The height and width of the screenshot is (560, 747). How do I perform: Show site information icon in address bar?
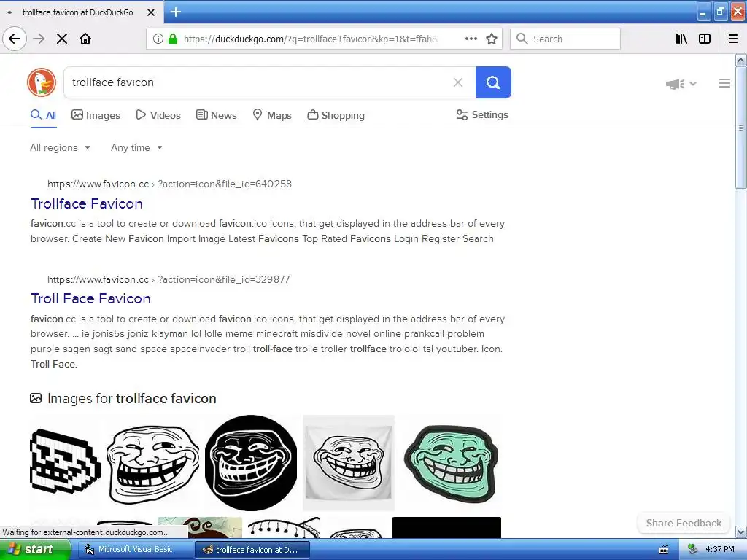point(158,39)
